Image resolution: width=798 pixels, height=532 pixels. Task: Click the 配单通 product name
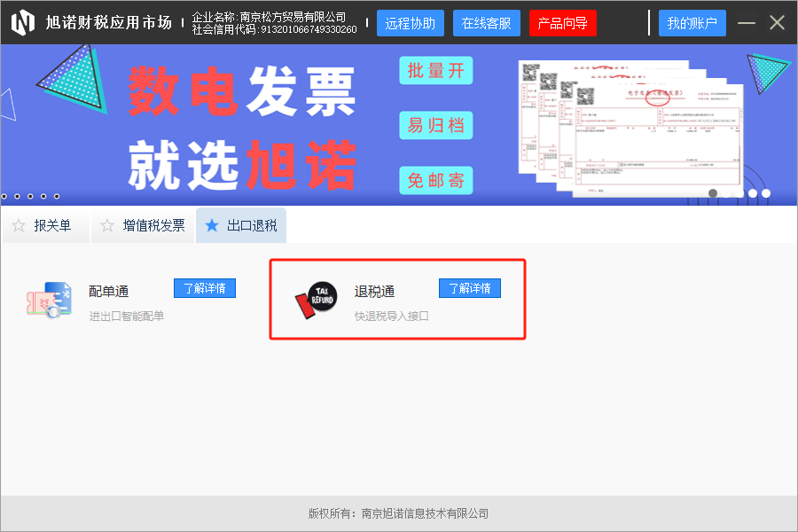click(108, 291)
